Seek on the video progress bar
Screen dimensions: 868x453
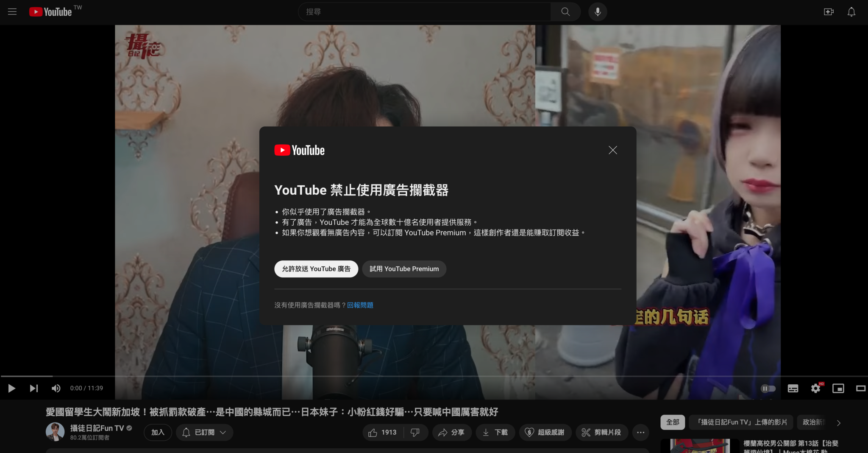point(434,376)
